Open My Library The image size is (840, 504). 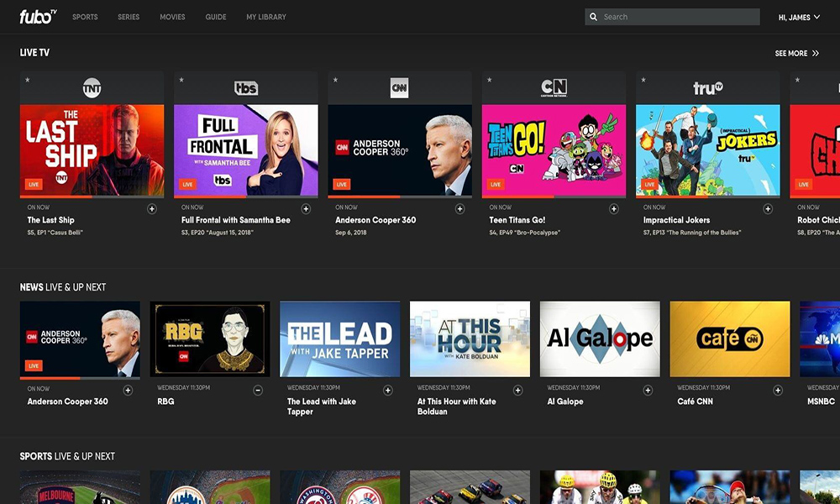tap(266, 17)
